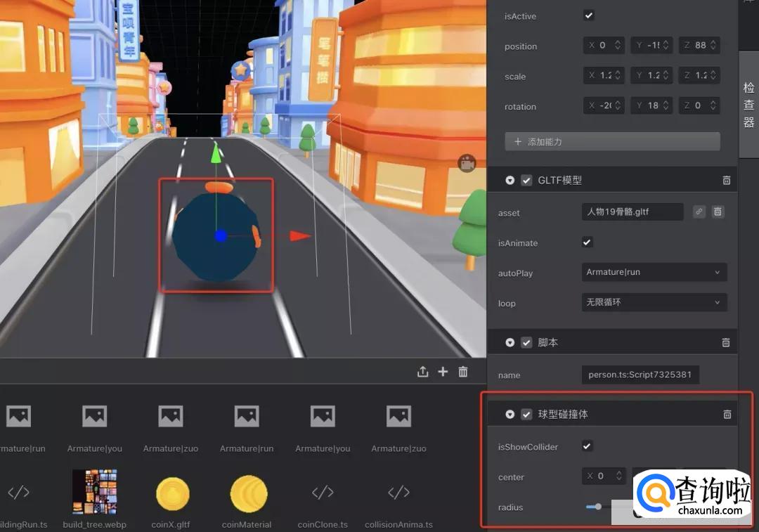The width and height of the screenshot is (759, 532).
Task: Remove the 脚本 component with trash icon
Action: click(727, 343)
